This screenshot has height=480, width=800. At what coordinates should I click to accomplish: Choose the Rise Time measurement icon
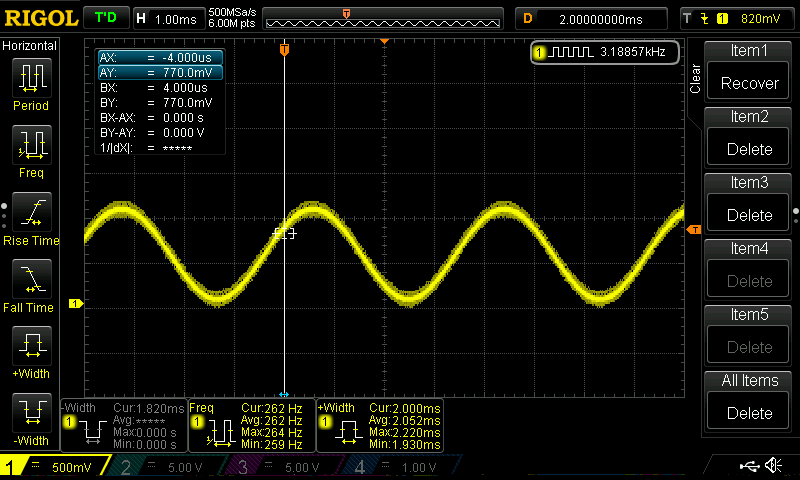coord(30,217)
